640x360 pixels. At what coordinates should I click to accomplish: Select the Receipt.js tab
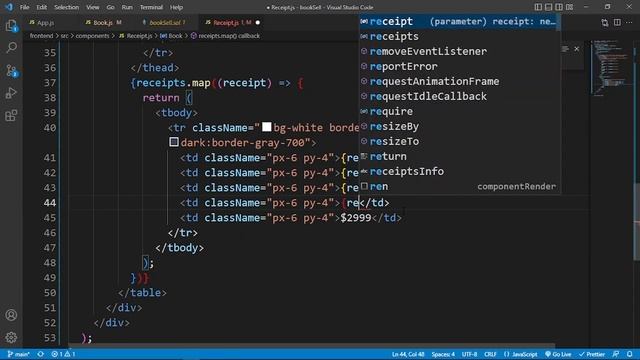(226, 23)
